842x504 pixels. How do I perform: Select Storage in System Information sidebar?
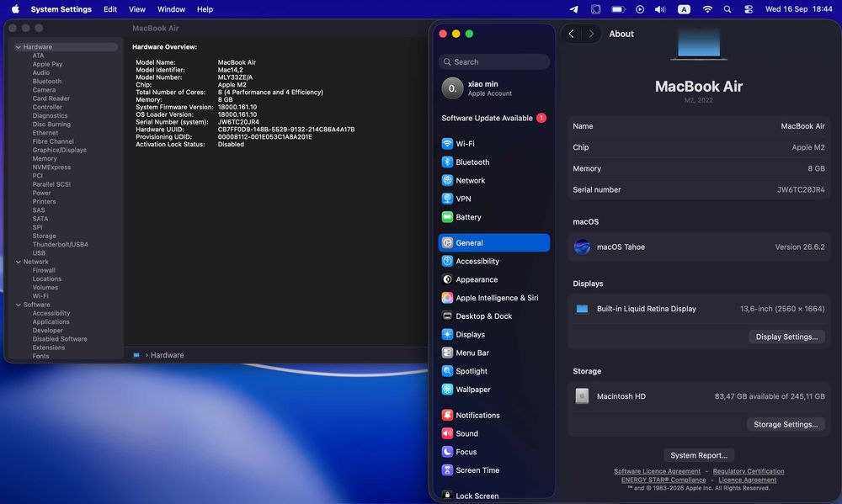coord(44,236)
